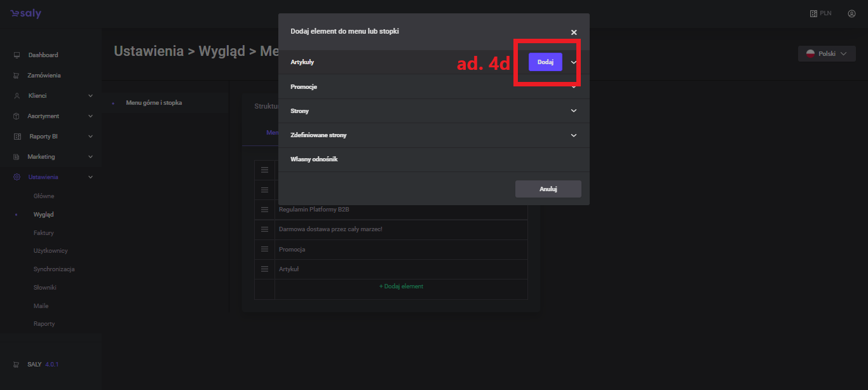Image resolution: width=868 pixels, height=390 pixels.
Task: Expand the Strony section
Action: pos(573,111)
